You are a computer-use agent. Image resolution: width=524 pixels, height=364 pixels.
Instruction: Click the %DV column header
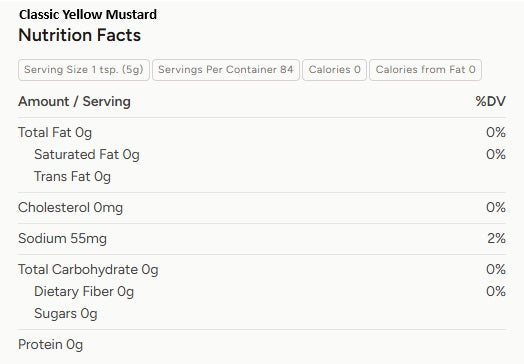pos(491,101)
